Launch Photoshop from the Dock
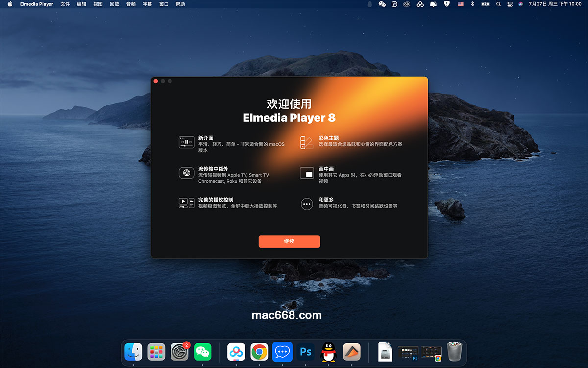The height and width of the screenshot is (368, 588). tap(306, 352)
